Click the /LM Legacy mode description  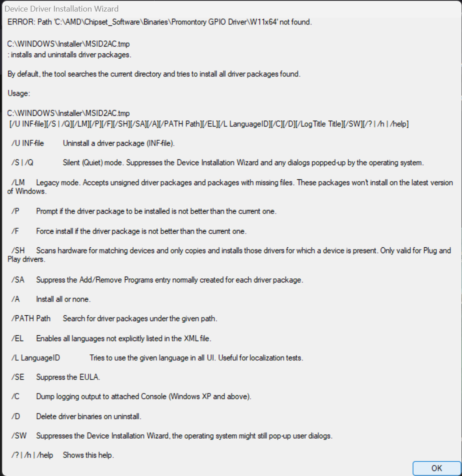pos(230,186)
